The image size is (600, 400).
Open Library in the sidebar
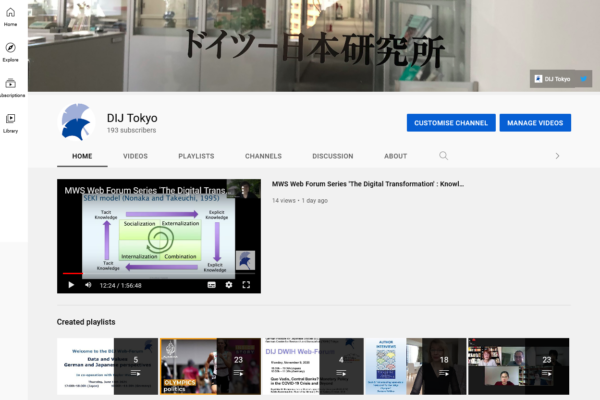coord(10,123)
